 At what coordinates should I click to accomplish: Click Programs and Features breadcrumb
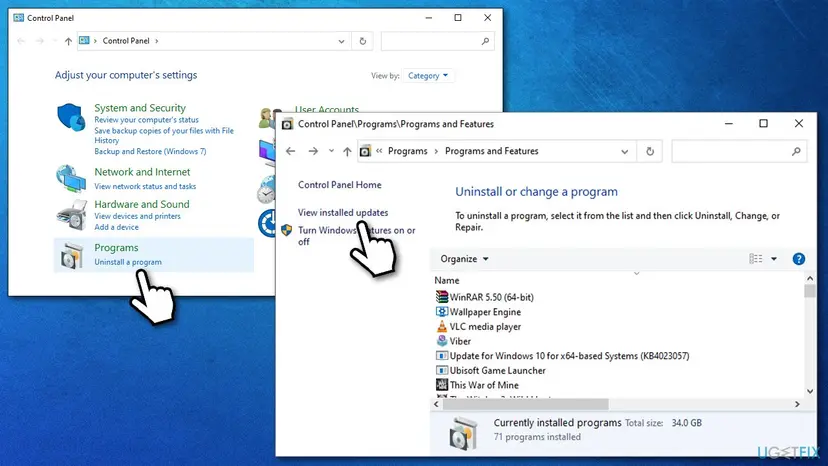pos(492,151)
